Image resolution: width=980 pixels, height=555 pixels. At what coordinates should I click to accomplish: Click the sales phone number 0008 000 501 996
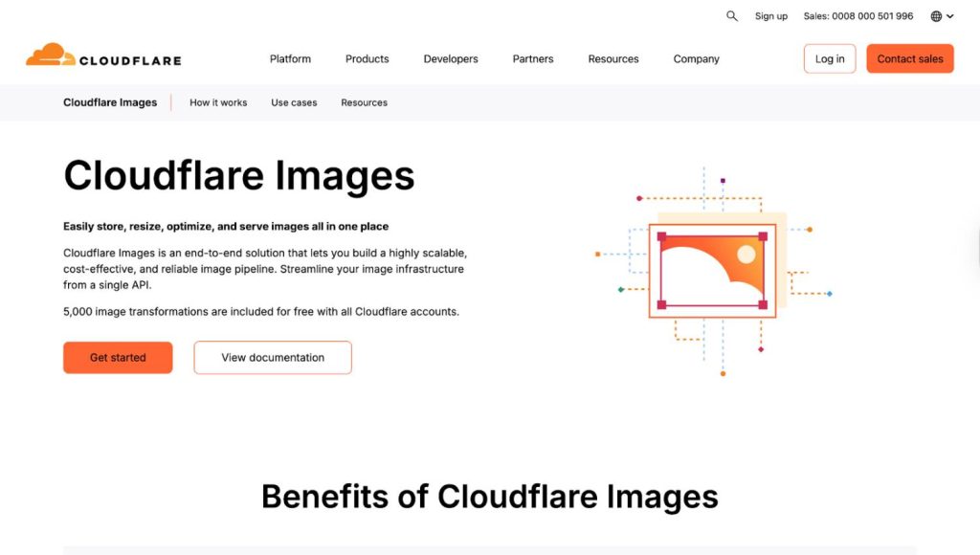857,15
